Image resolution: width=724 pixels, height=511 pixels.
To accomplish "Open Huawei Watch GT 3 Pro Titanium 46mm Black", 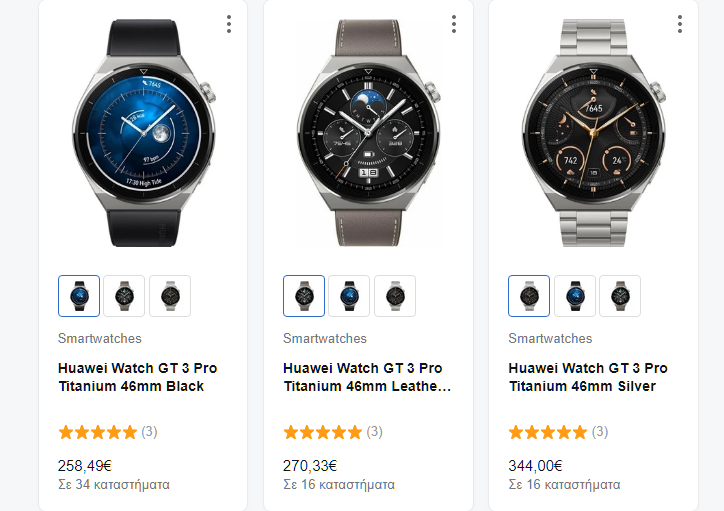I will (x=138, y=377).
